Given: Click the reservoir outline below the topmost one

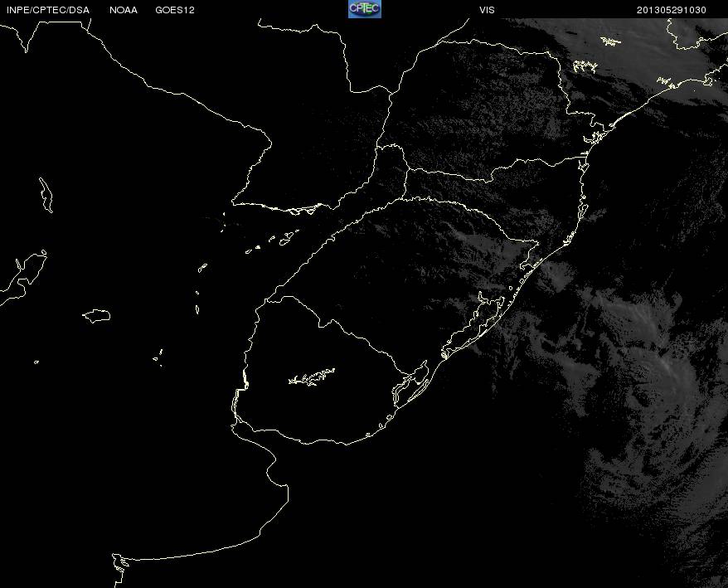Looking at the screenshot, I should 585,66.
